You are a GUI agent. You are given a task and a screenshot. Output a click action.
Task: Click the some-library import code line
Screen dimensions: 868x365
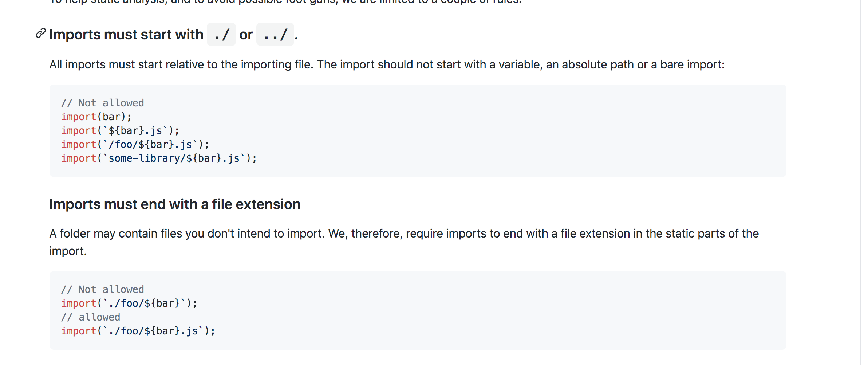[x=159, y=158]
